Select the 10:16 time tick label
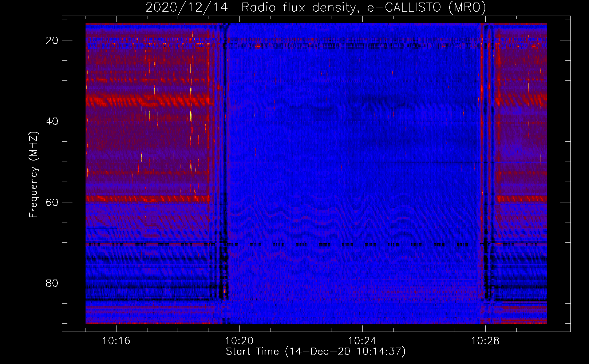This screenshot has height=364, width=589. coord(116,341)
